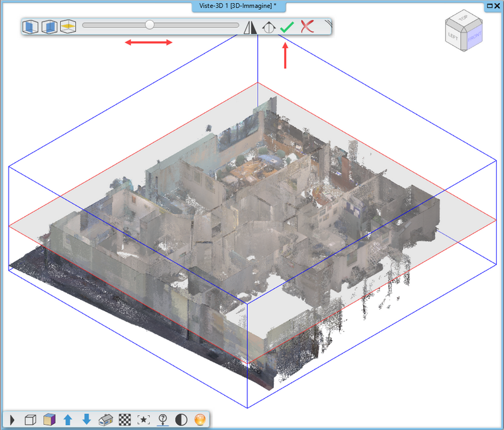The width and height of the screenshot is (504, 430).
Task: Select the side vertical section plane icon
Action: tap(49, 26)
